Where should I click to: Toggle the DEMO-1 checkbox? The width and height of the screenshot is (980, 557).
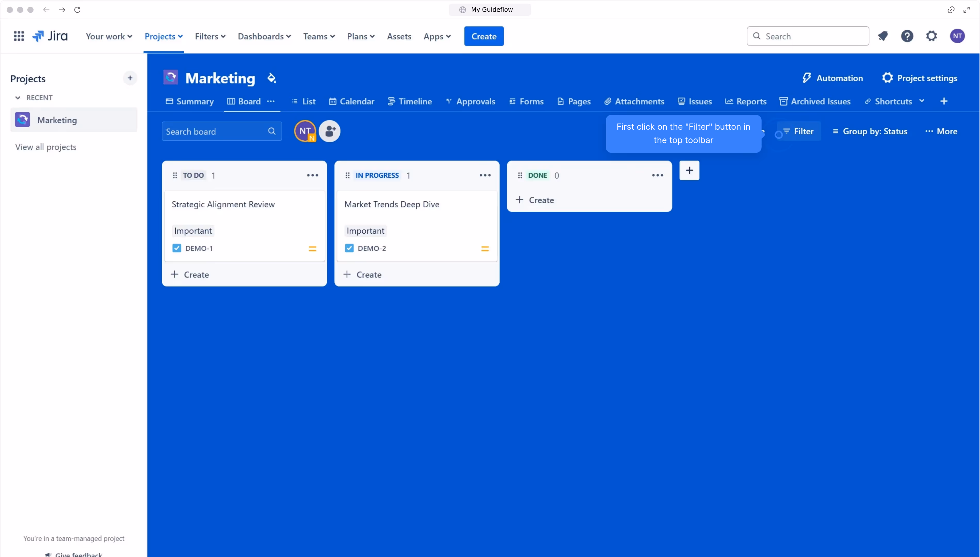pyautogui.click(x=176, y=248)
